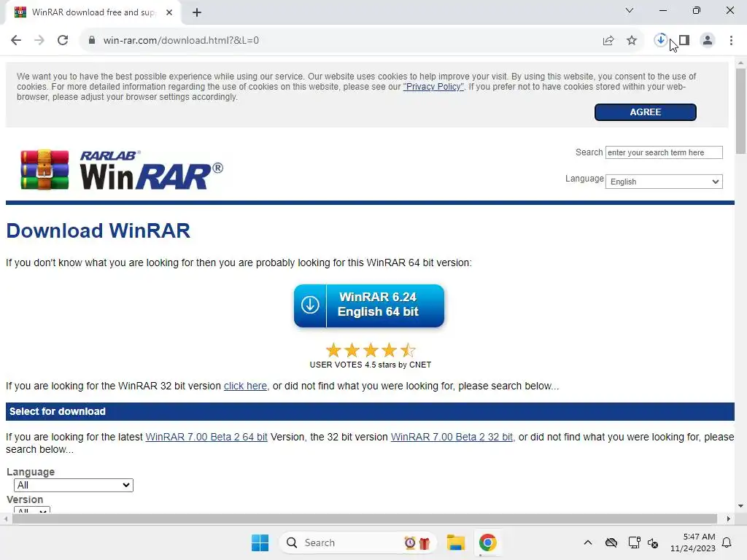Viewport: 747px width, 560px height.
Task: Click the site search term field
Action: 664,152
